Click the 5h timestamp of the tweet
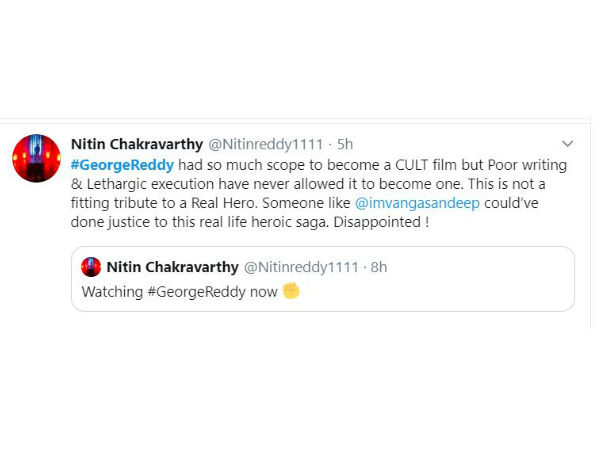600x450 pixels. pyautogui.click(x=345, y=144)
